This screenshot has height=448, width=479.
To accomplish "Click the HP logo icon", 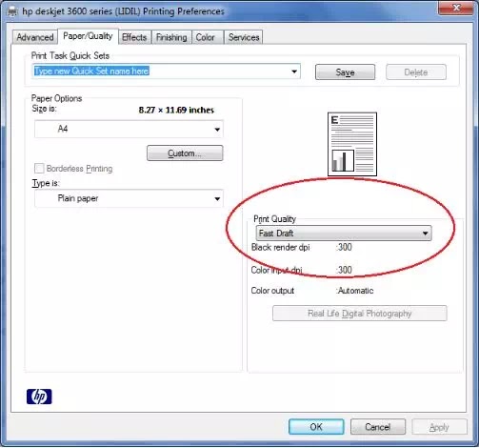I will [x=39, y=397].
